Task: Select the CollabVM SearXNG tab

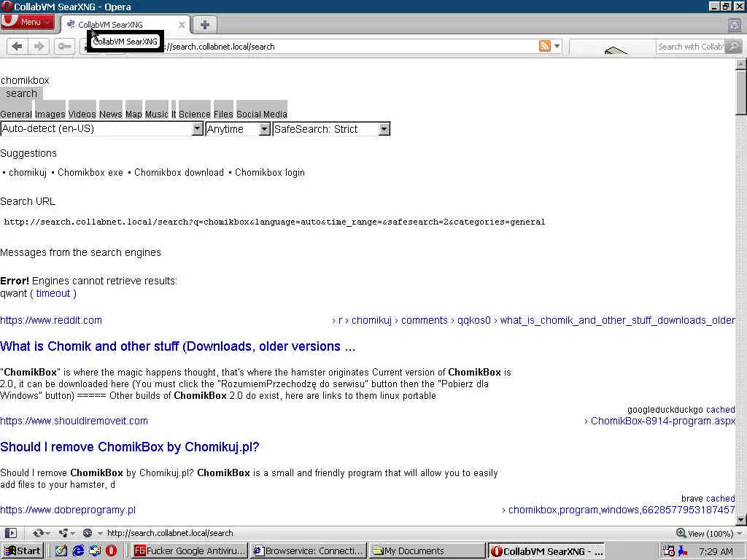Action: pyautogui.click(x=125, y=24)
